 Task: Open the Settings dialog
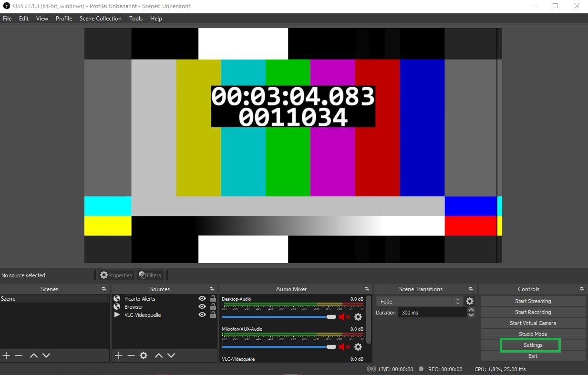coord(533,345)
